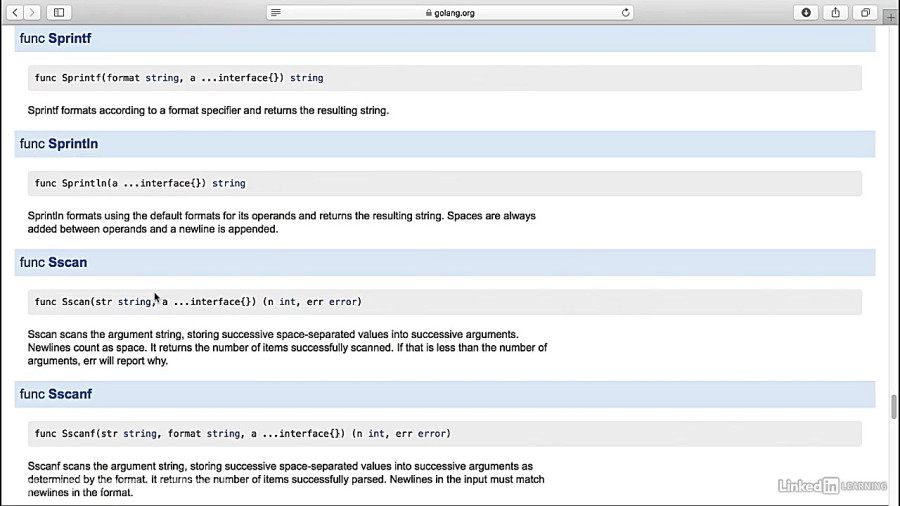Show the Safari sidebar
The height and width of the screenshot is (506, 900).
tap(59, 12)
